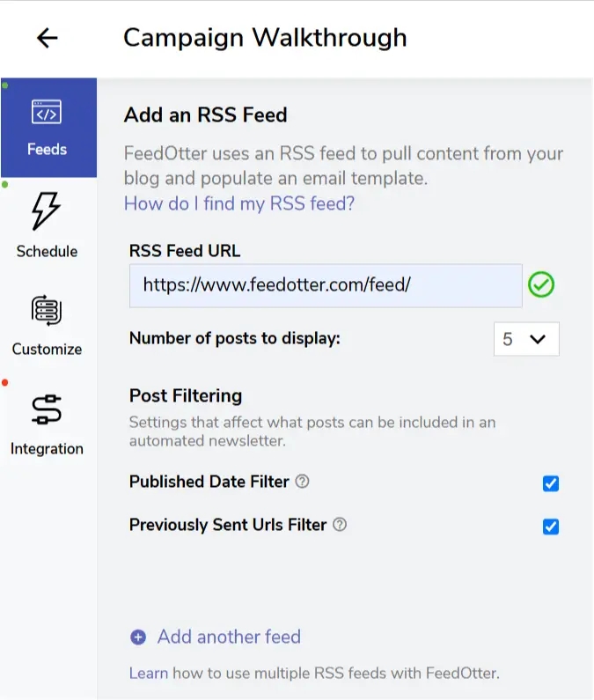The height and width of the screenshot is (700, 594).
Task: Click the Previously Sent Urls help icon
Action: (x=340, y=525)
